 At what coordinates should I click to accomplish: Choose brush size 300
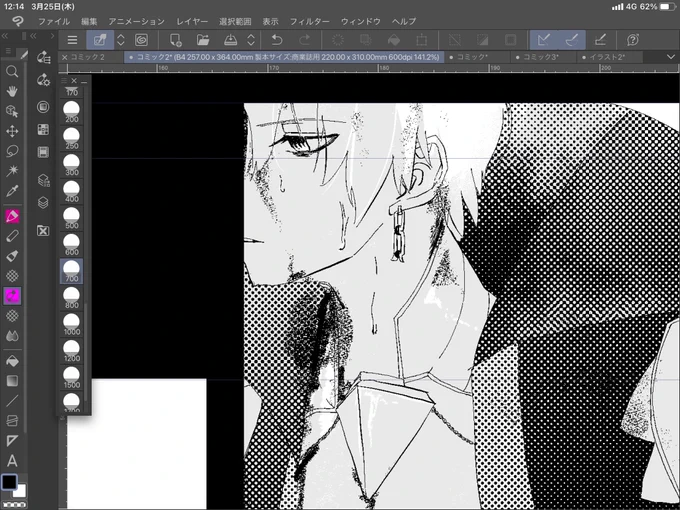72,165
